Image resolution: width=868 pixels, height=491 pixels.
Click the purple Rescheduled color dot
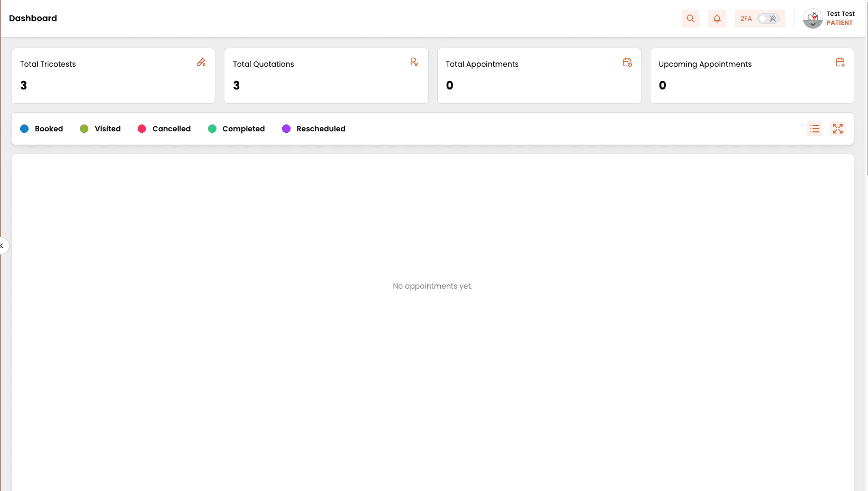(286, 129)
